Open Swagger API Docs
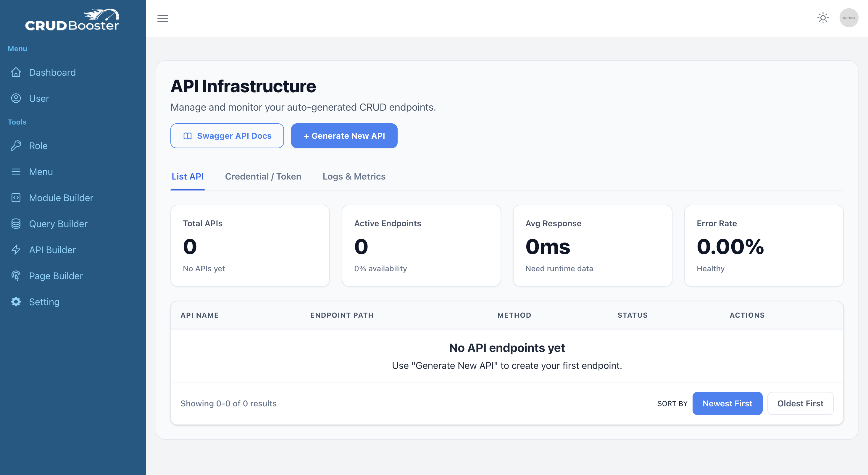The width and height of the screenshot is (868, 475). (227, 136)
